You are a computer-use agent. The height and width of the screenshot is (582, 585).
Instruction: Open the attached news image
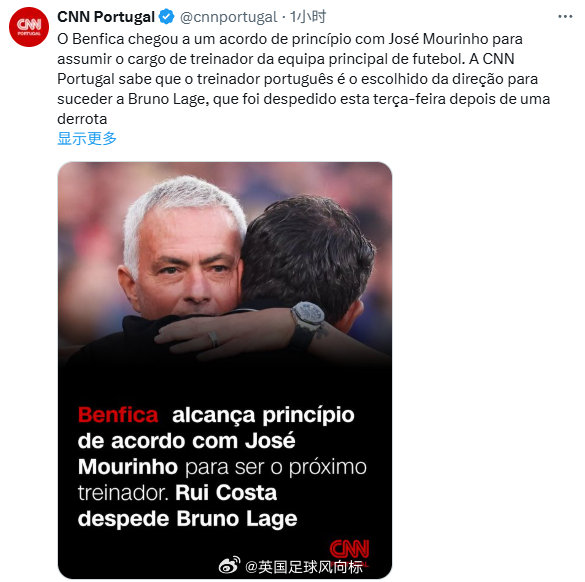(225, 370)
